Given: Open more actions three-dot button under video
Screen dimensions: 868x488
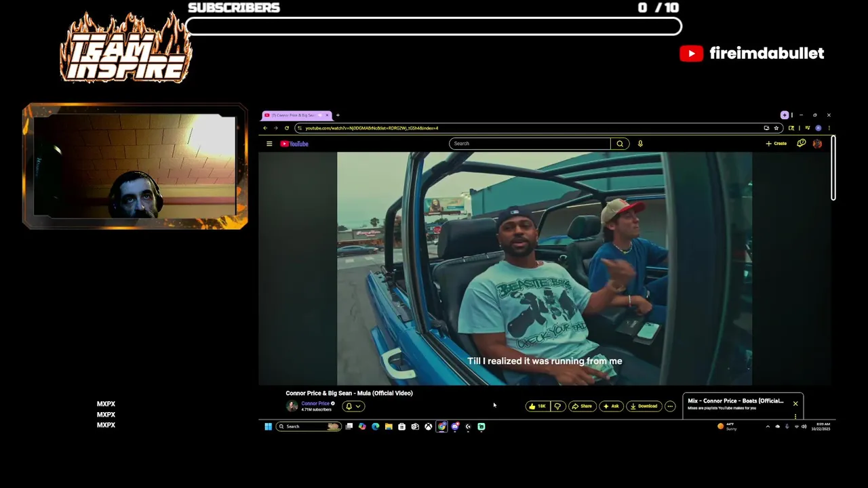Looking at the screenshot, I should 670,406.
